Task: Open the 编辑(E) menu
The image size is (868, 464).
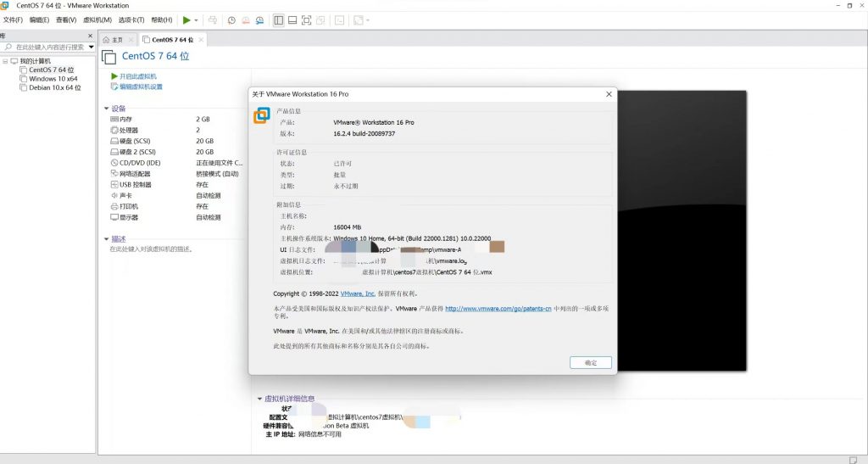Action: 39,20
